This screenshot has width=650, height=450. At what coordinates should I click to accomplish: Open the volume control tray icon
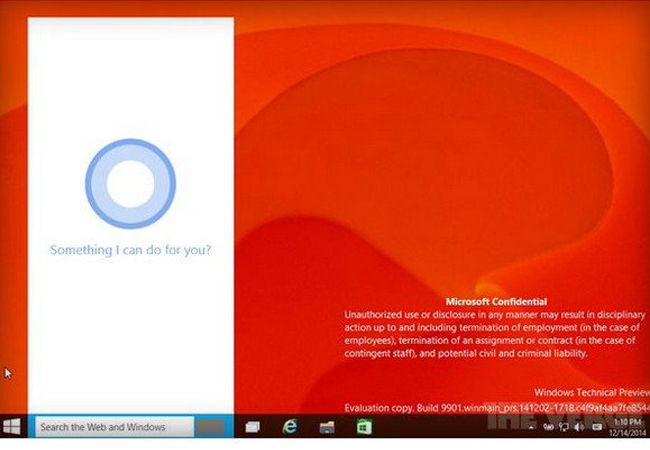579,427
